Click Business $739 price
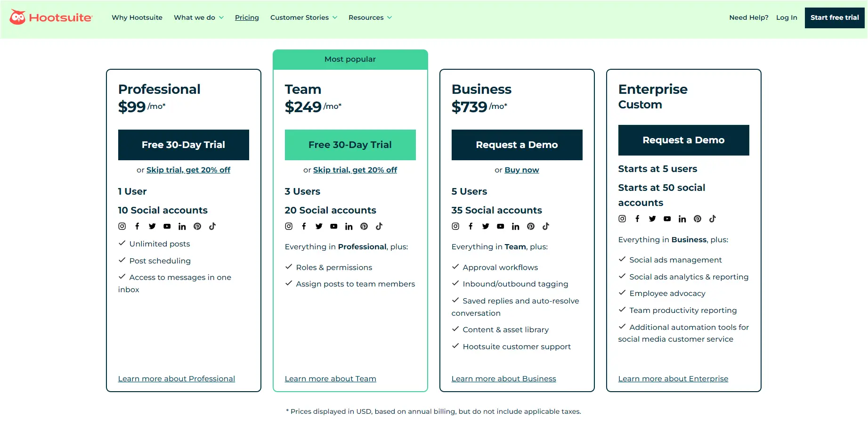Image resolution: width=868 pixels, height=427 pixels. pos(470,107)
